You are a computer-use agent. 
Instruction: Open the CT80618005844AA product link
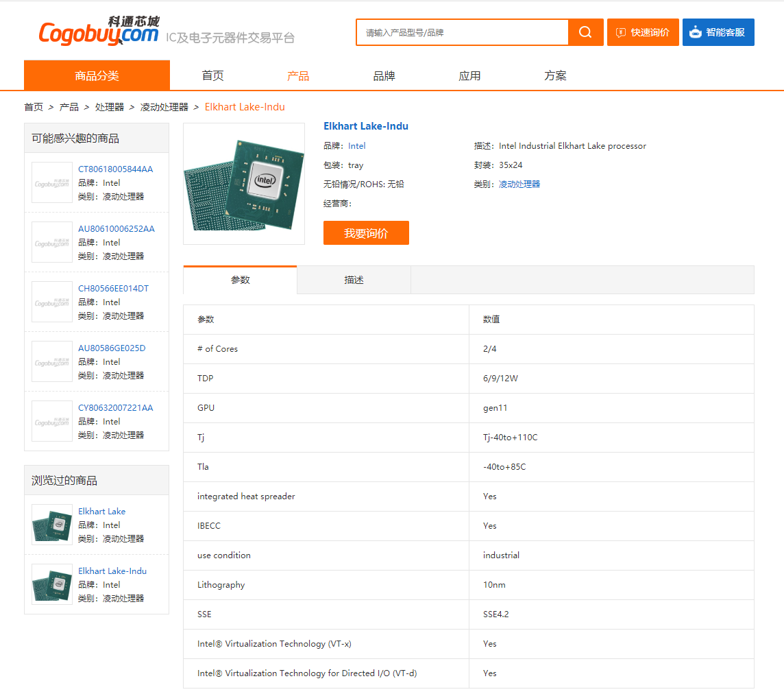[116, 169]
